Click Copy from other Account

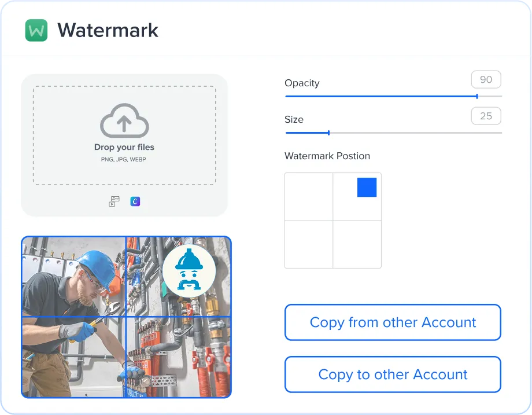coord(393,322)
